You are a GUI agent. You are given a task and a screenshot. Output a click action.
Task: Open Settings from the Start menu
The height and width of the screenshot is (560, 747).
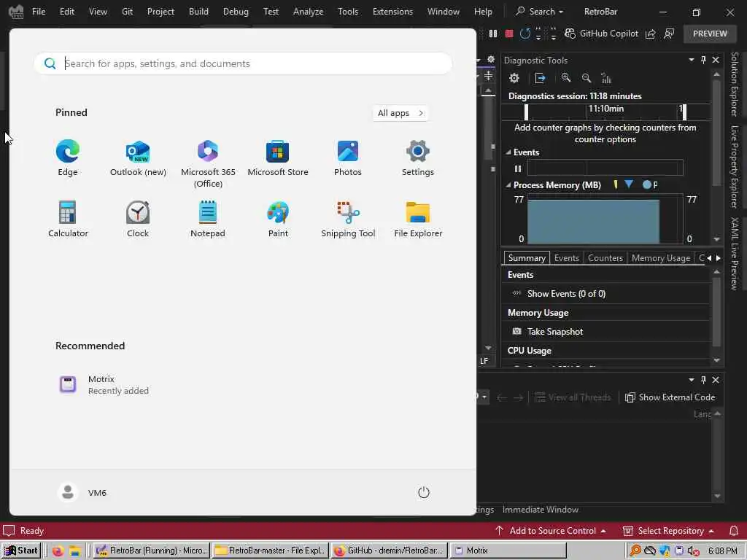[418, 158]
